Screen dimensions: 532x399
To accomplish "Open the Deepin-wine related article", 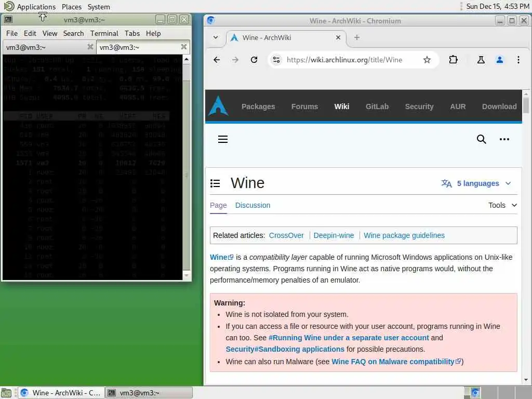I will pyautogui.click(x=334, y=235).
